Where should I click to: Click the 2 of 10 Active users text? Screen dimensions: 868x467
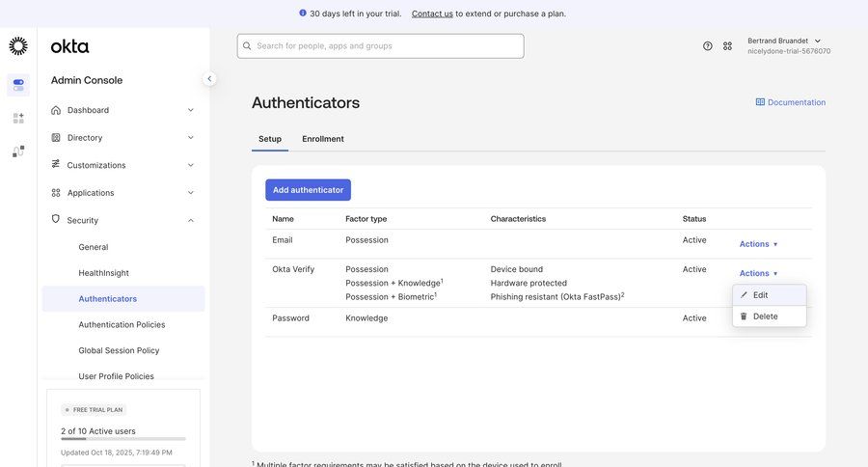[x=98, y=431]
